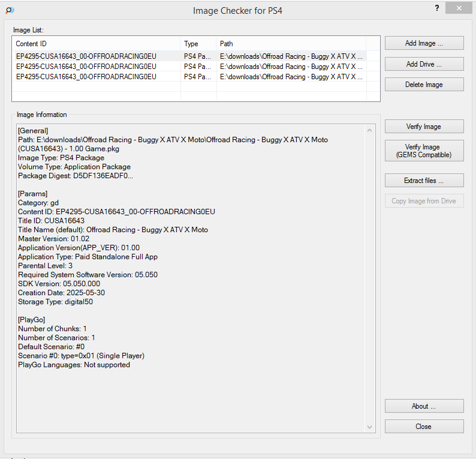Click the scroll up arrow in Image Information
The height and width of the screenshot is (459, 476).
369,131
